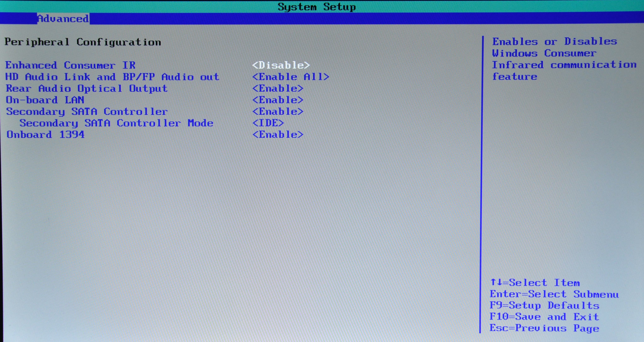Screen dimensions: 644x342
Task: Select the Advanced tab
Action: point(63,19)
